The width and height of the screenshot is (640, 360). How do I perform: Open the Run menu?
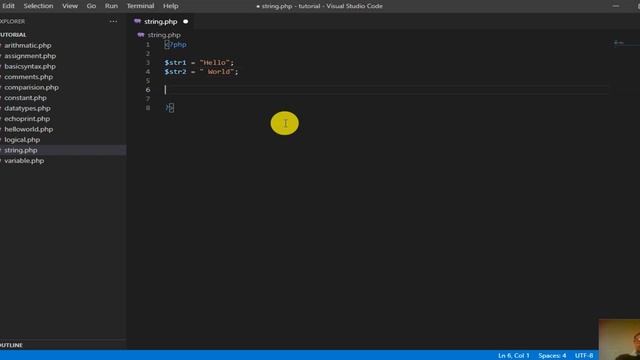pos(111,6)
